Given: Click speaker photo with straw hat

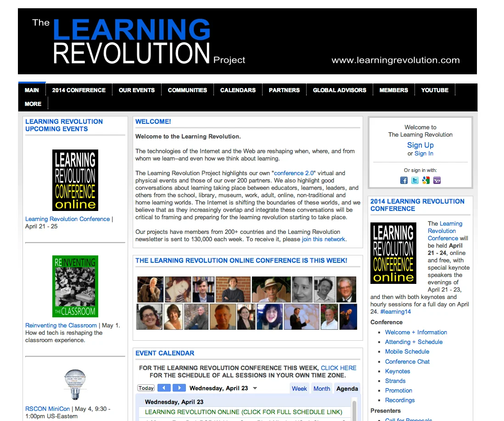Looking at the screenshot, I should coord(271,289).
